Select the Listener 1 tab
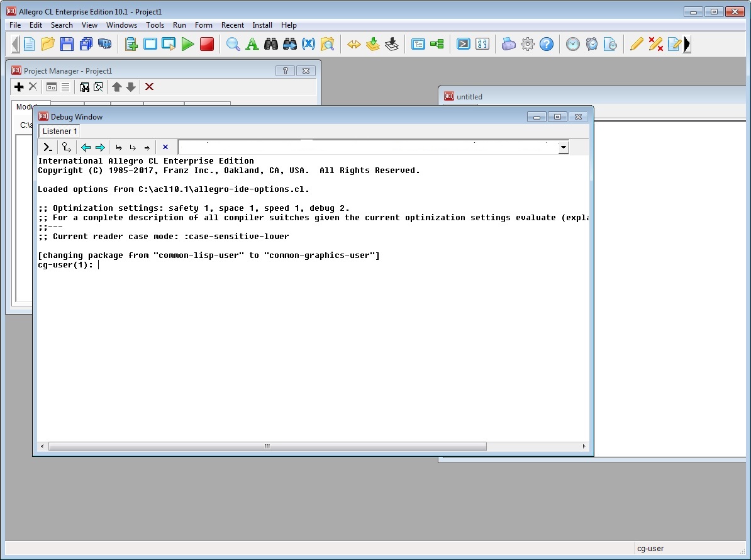Image resolution: width=751 pixels, height=560 pixels. click(x=60, y=132)
